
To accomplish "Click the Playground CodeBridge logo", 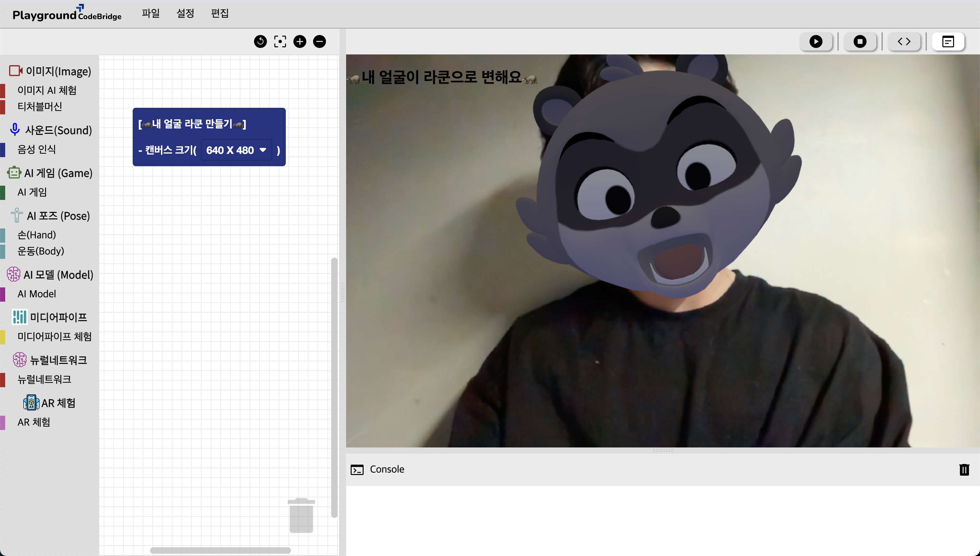I will 67,13.
